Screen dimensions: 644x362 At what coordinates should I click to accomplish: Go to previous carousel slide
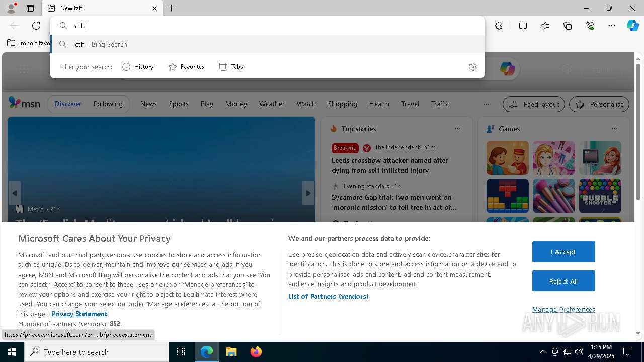(x=15, y=193)
